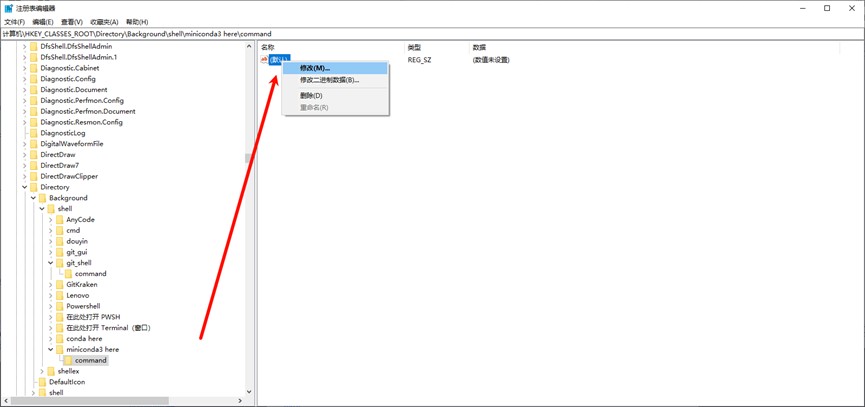Expand the AnyCode key
The width and height of the screenshot is (865, 407).
pyautogui.click(x=51, y=219)
